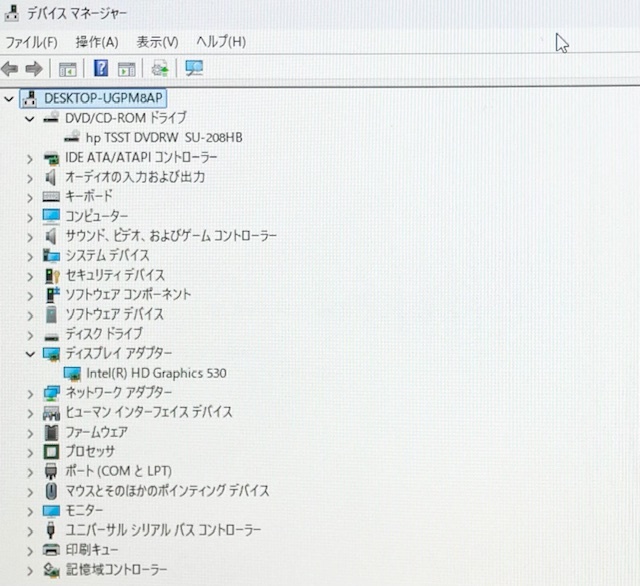This screenshot has width=640, height=586.
Task: Collapse the DVD/CD-ROM ドライブ chevron
Action: (29, 119)
